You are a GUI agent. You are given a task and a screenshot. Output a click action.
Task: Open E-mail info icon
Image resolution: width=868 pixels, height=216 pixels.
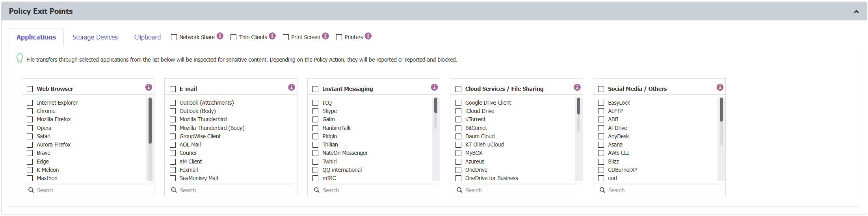(x=292, y=87)
